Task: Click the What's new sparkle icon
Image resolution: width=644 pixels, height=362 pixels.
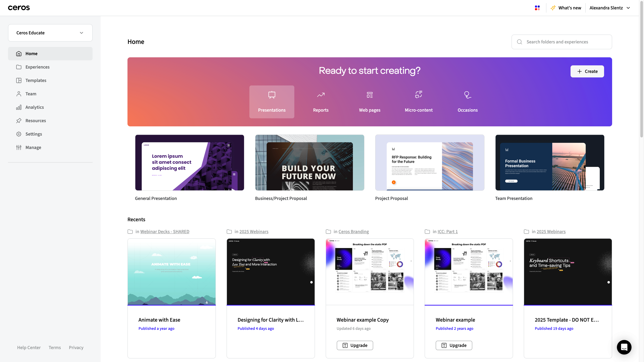Action: (553, 8)
